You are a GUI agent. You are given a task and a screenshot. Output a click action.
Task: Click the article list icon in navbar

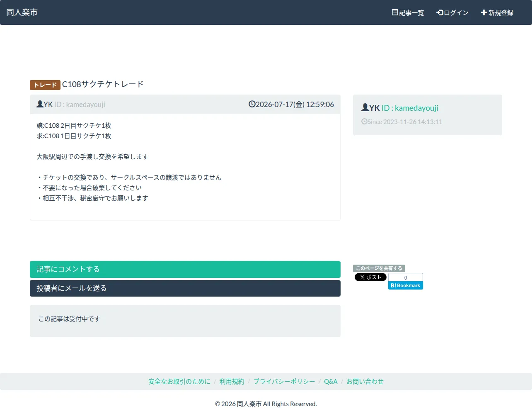[x=395, y=12]
